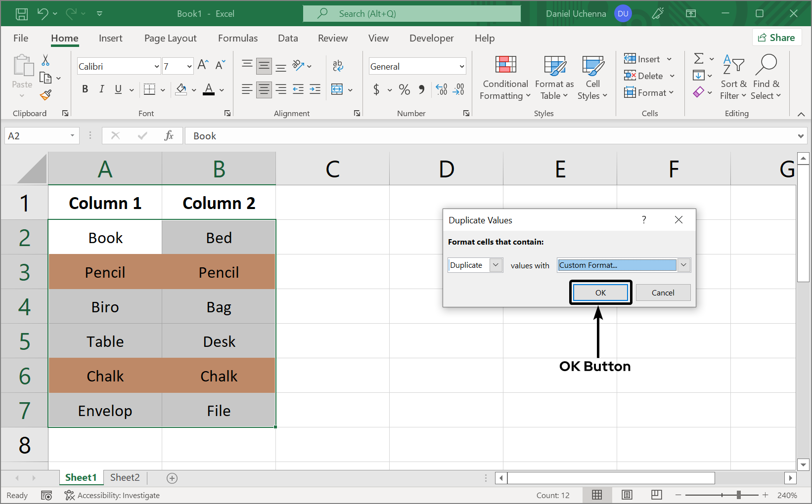Open Cell Styles gallery
812x504 pixels.
(592, 78)
